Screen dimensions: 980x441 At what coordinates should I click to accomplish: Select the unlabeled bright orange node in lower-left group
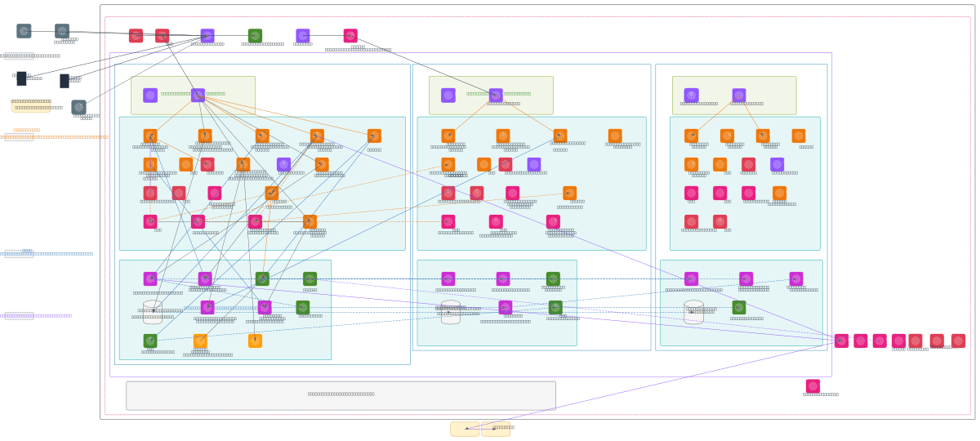[255, 341]
